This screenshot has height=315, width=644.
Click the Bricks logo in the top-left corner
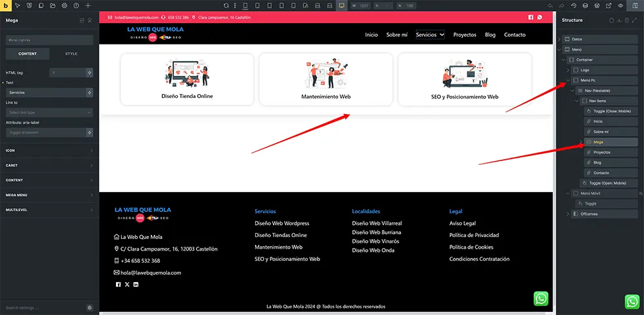click(x=6, y=5)
